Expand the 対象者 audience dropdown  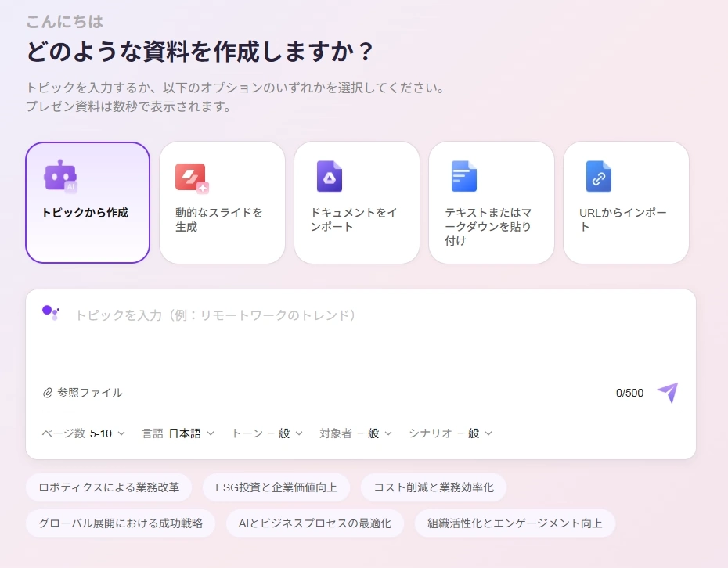(355, 433)
